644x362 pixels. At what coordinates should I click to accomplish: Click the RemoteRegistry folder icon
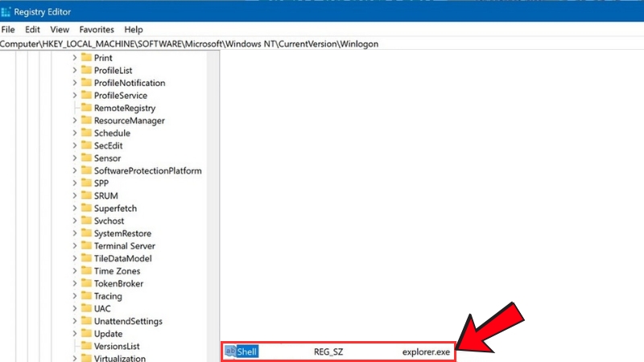click(86, 108)
